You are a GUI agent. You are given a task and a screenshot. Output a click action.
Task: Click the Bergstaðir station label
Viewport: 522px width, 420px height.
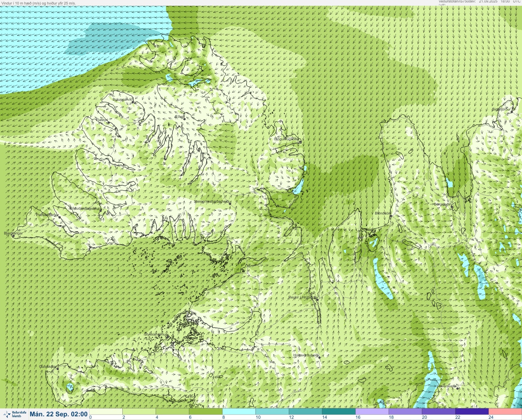click(443, 204)
